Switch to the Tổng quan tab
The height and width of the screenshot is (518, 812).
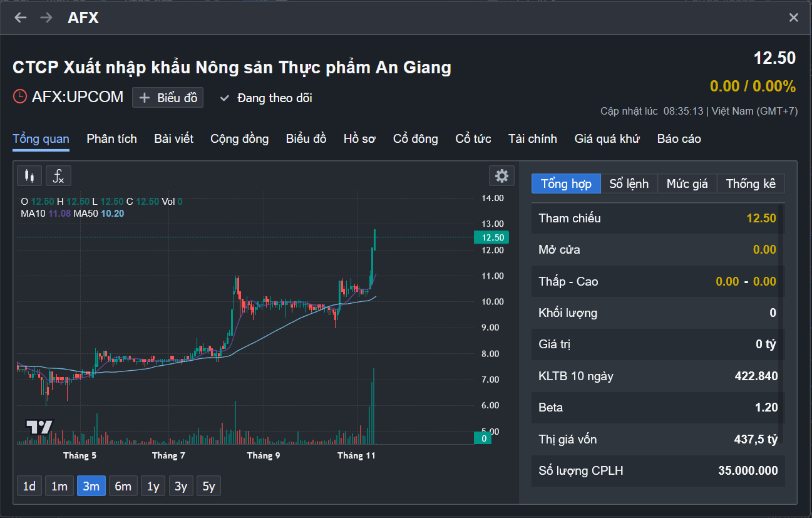click(x=41, y=139)
